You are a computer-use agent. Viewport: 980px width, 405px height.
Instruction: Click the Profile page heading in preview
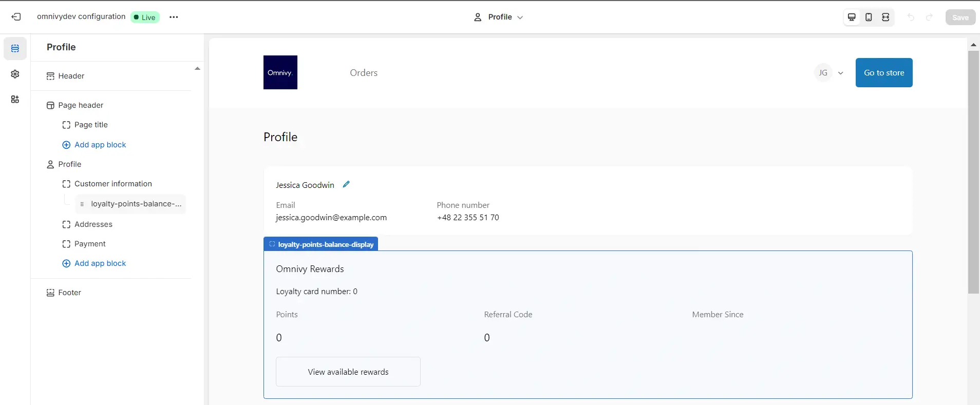[280, 137]
